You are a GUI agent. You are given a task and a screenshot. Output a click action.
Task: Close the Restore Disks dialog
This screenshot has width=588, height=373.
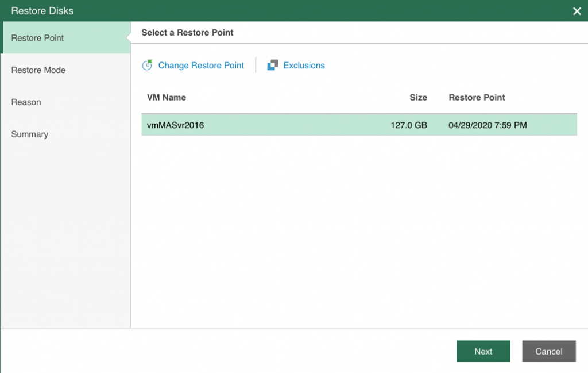577,11
